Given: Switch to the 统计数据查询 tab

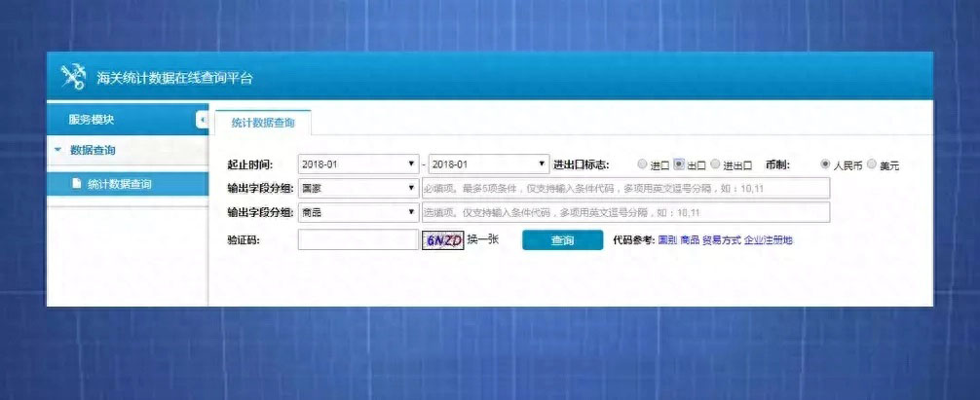Looking at the screenshot, I should pos(263,123).
